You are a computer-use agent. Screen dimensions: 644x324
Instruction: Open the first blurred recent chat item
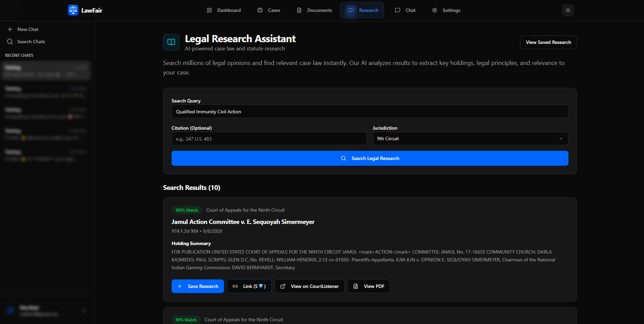pyautogui.click(x=46, y=70)
